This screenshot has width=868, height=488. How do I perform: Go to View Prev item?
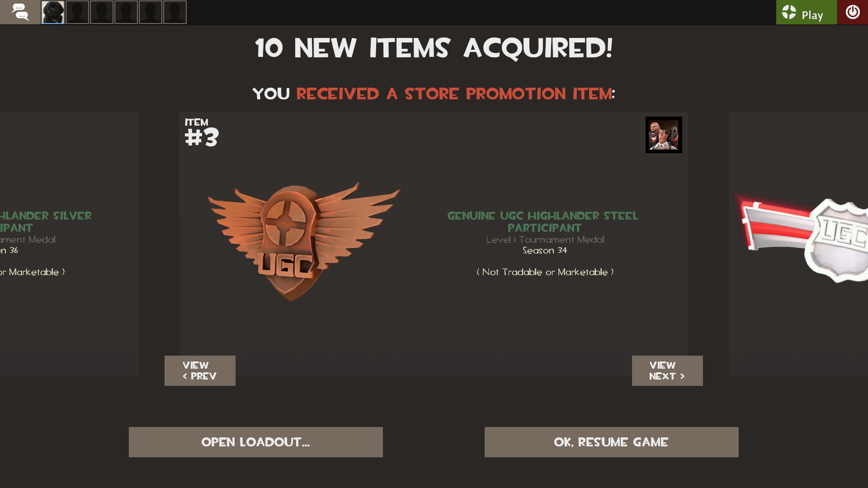tap(200, 371)
